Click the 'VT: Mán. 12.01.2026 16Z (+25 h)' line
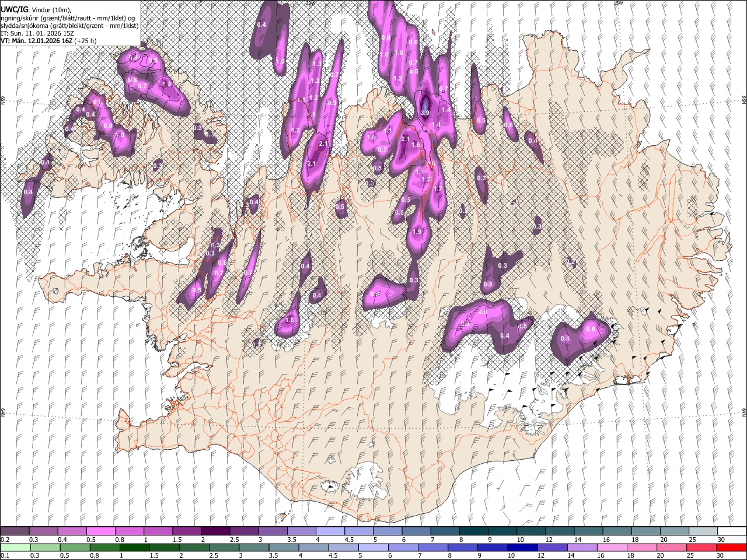This screenshot has width=747, height=560. (48, 41)
